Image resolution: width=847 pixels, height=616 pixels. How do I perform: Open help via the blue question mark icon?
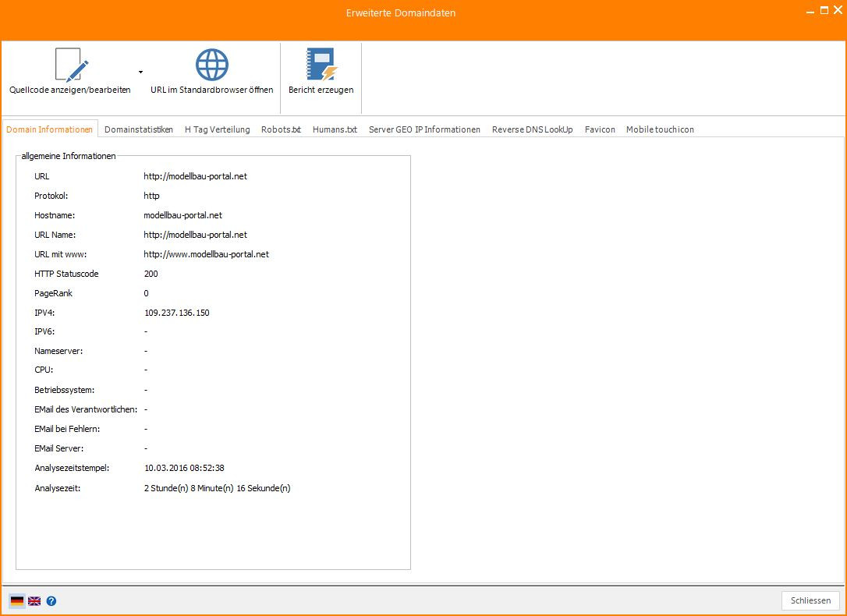[51, 601]
